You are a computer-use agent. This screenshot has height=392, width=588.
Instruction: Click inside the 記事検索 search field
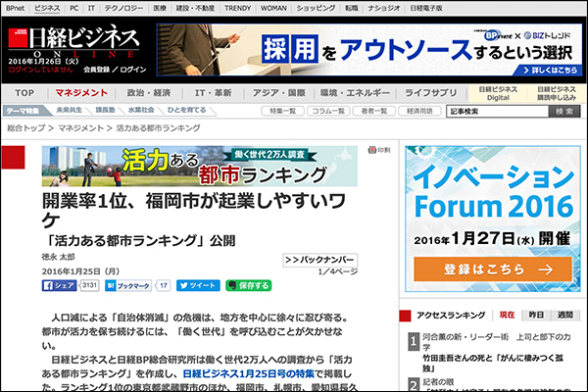[498, 112]
